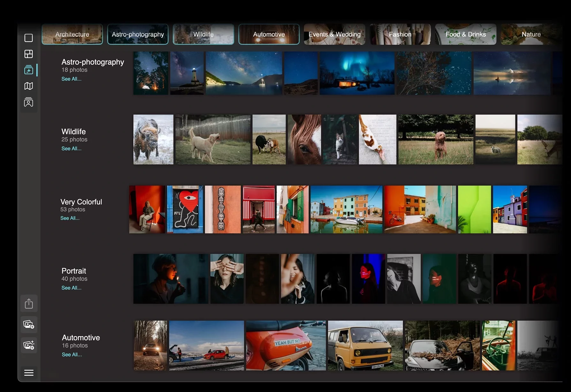
Task: Open See All for Astro-photography
Action: (71, 79)
